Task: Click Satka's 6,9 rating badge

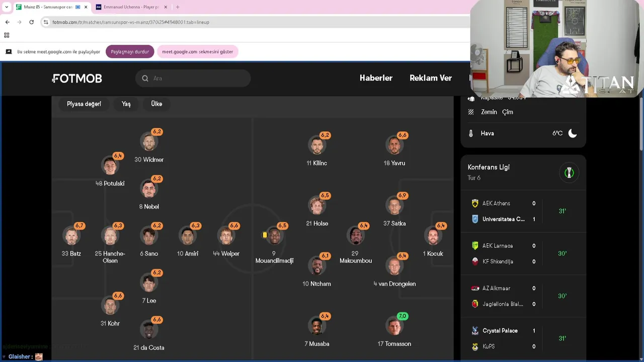Action: click(x=403, y=196)
